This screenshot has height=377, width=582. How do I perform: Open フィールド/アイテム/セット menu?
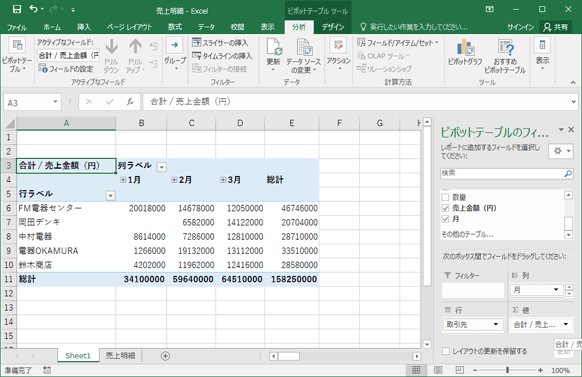coord(398,43)
